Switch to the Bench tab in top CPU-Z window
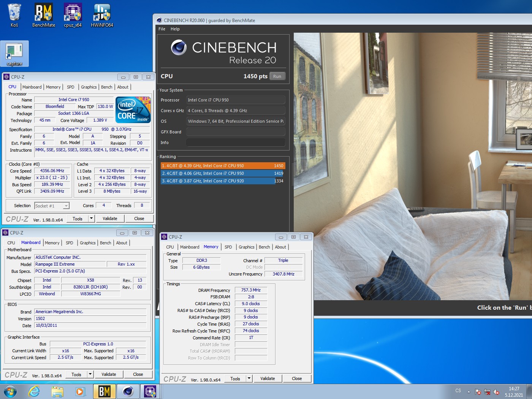This screenshot has width=532, height=399. coord(106,87)
